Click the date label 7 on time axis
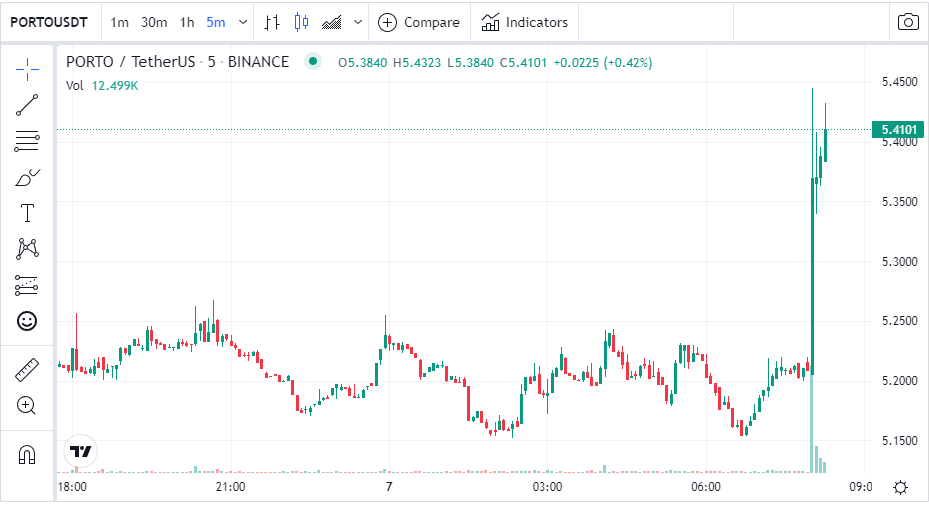Screen dimensions: 929x505 coord(389,487)
